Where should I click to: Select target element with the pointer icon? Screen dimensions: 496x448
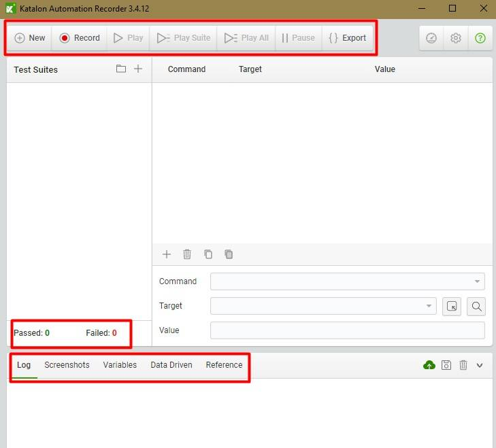(x=452, y=306)
